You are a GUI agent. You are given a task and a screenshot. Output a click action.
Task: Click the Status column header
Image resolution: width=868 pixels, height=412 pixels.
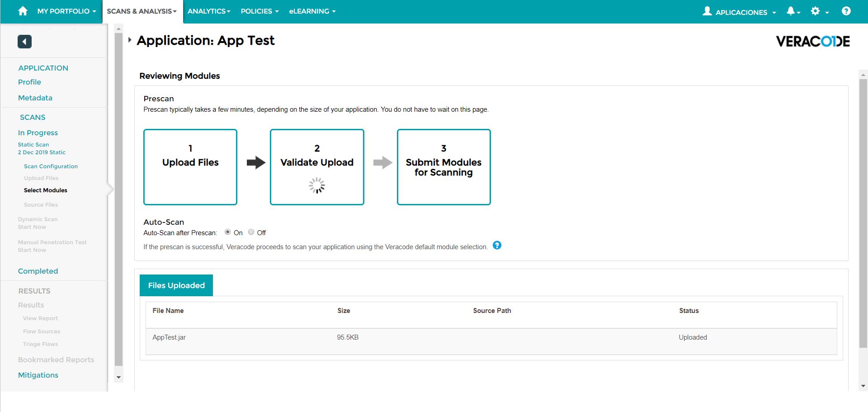click(x=689, y=311)
